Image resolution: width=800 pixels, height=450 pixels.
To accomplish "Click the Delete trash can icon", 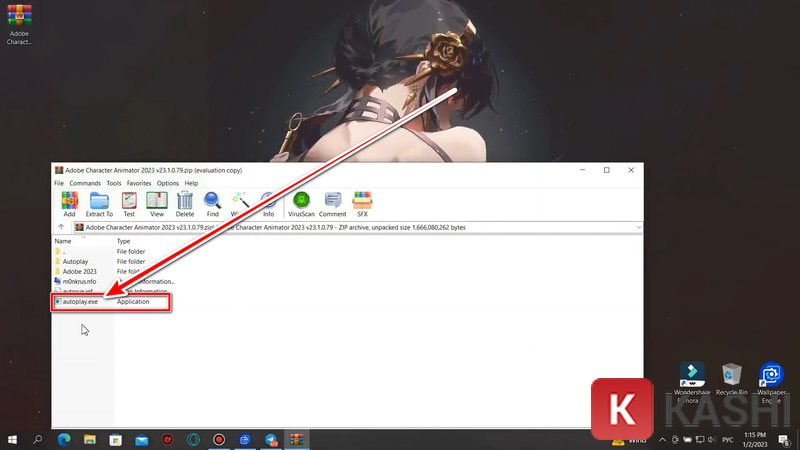I will pyautogui.click(x=185, y=205).
